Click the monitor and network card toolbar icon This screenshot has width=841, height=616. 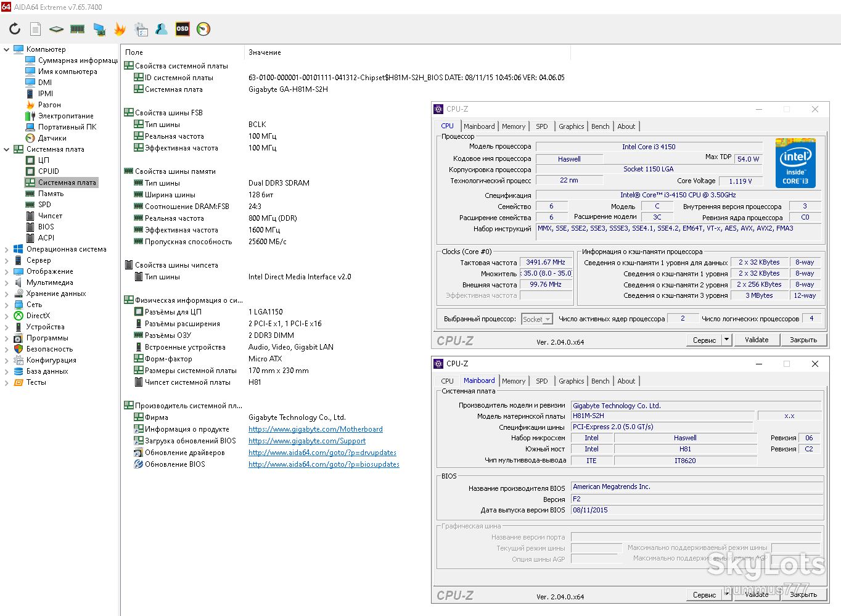(99, 29)
